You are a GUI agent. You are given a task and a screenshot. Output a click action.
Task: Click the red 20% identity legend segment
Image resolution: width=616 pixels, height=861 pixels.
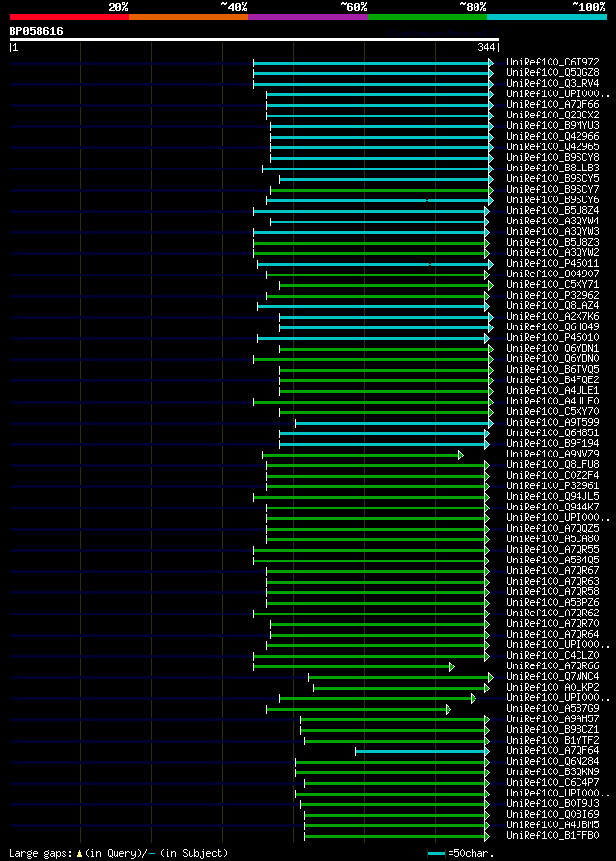click(x=69, y=17)
